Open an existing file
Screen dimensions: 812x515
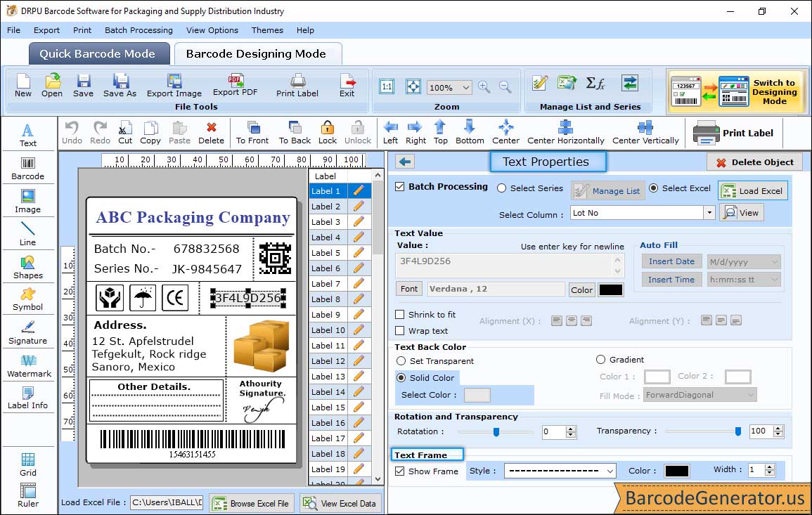pos(52,86)
